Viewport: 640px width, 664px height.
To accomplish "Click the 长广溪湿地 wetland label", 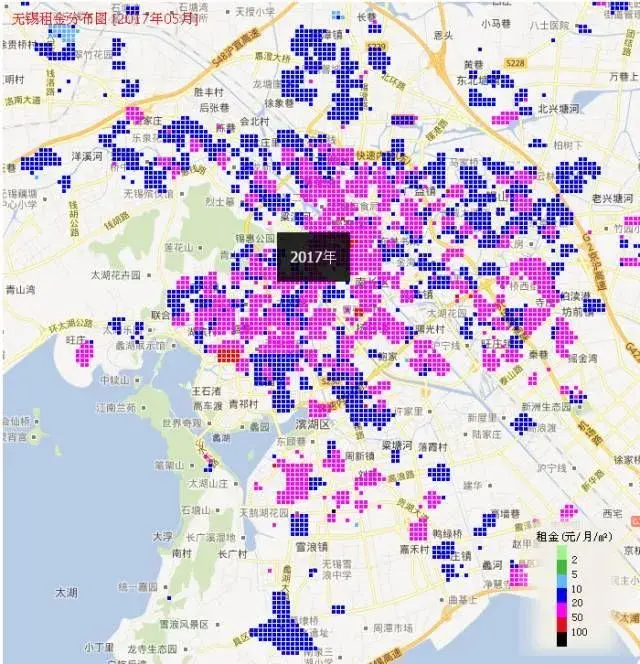I will [x=211, y=537].
